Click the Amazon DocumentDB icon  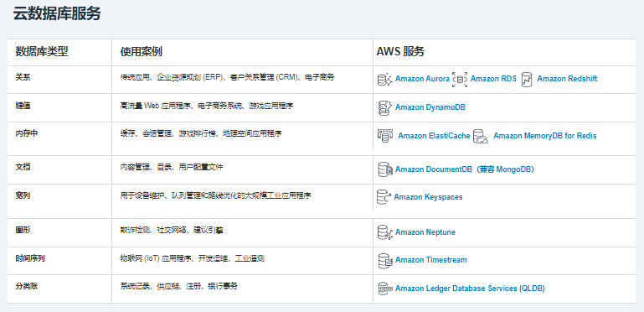point(385,169)
